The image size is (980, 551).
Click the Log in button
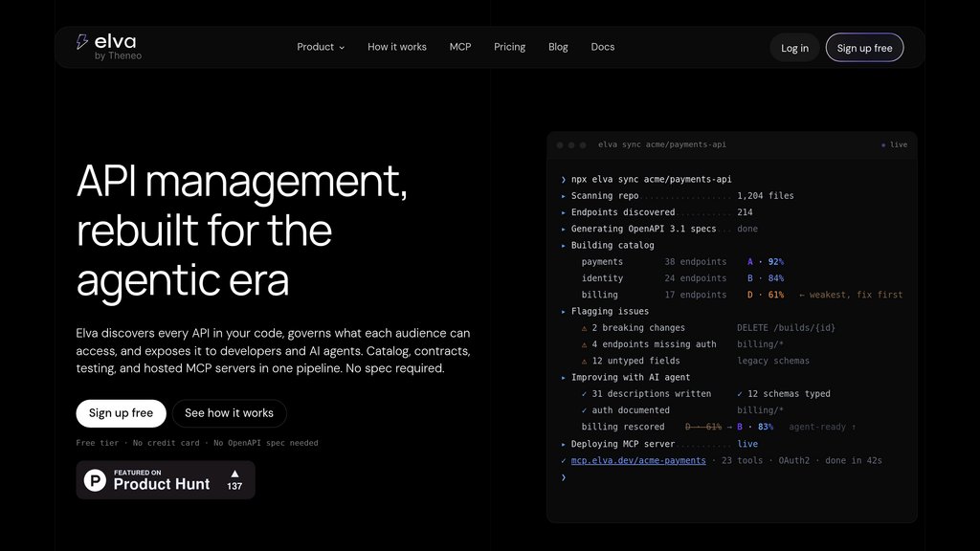794,48
